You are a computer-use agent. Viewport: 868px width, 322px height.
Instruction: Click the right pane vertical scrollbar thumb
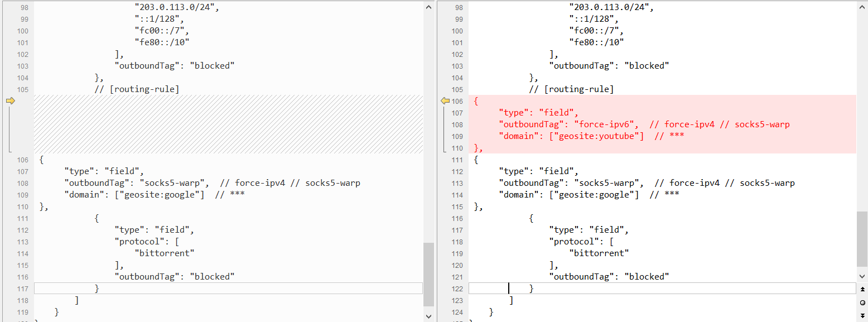pyautogui.click(x=862, y=238)
